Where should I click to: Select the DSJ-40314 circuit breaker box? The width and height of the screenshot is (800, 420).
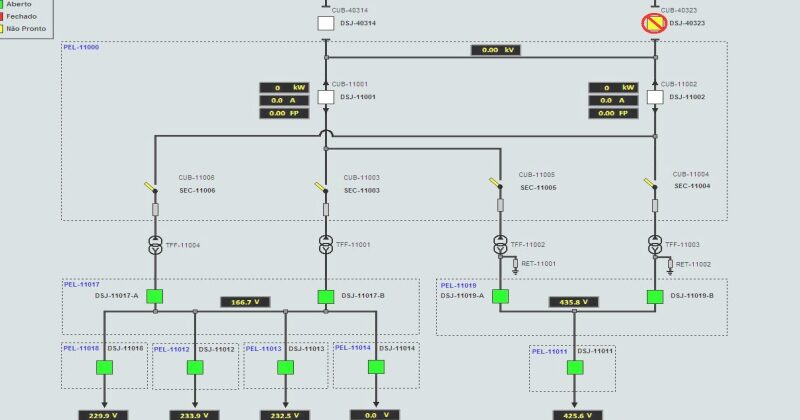pos(326,23)
